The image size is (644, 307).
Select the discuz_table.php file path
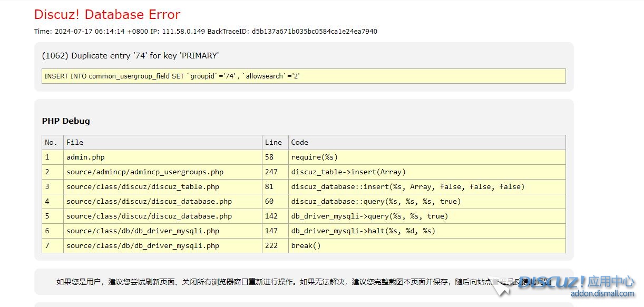pos(143,186)
